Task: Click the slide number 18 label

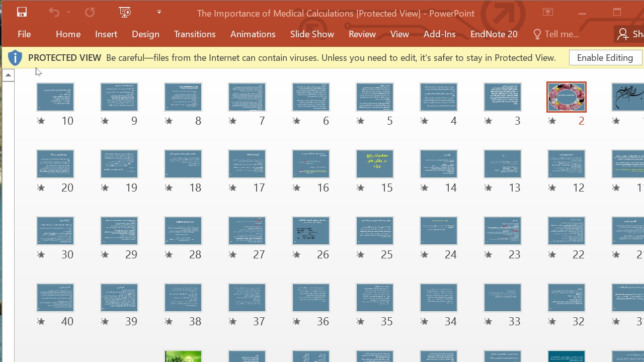Action: click(x=195, y=188)
